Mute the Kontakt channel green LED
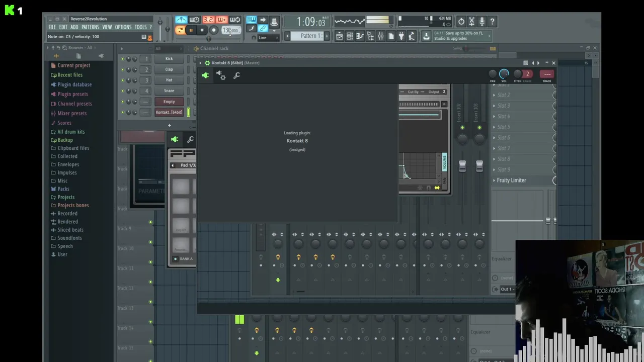The width and height of the screenshot is (644, 362). click(x=122, y=113)
